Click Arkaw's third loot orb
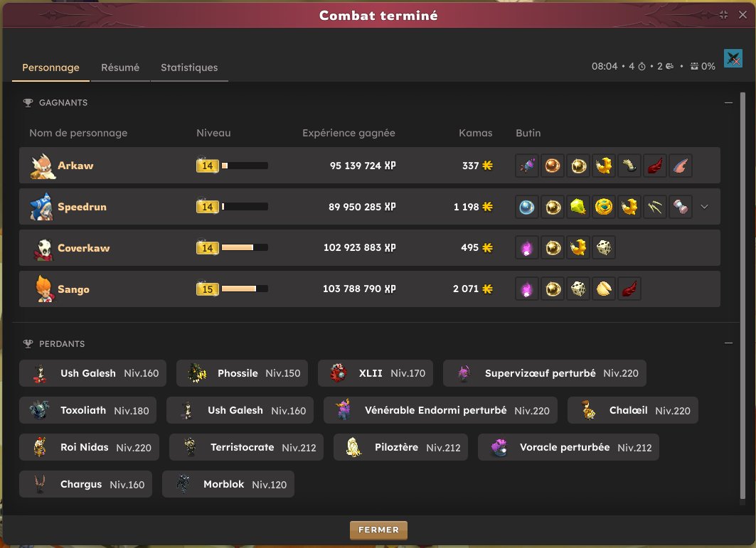 click(x=578, y=166)
